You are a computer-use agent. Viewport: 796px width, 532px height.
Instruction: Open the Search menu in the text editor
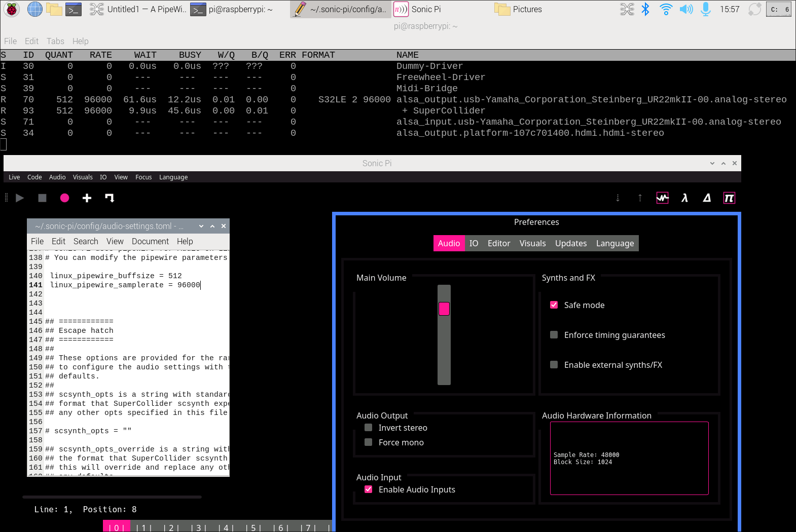tap(86, 242)
